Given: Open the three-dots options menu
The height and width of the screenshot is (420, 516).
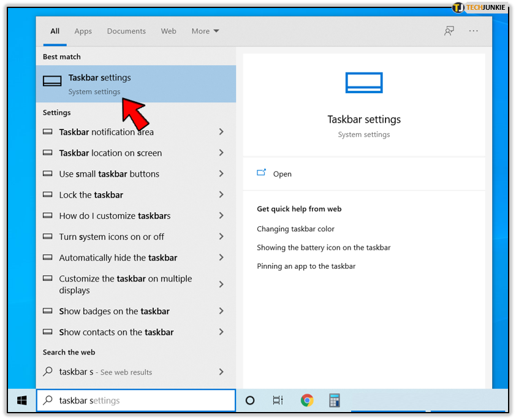Looking at the screenshot, I should point(474,31).
